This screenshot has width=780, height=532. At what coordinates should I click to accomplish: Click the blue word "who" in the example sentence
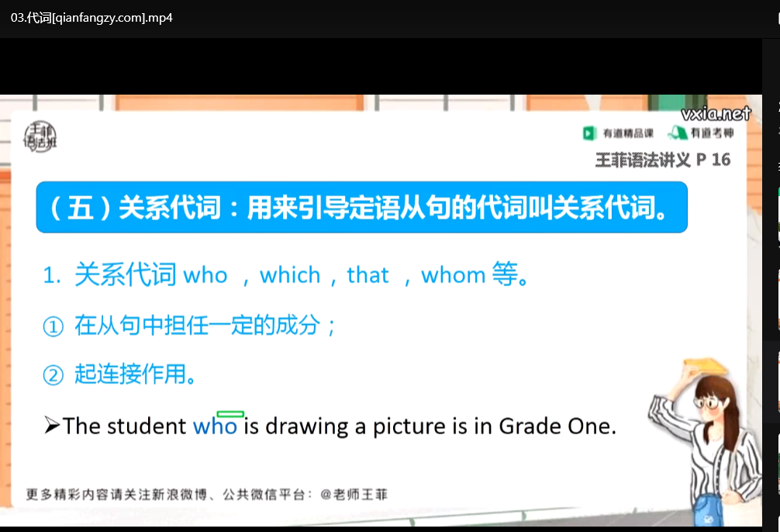(x=215, y=427)
